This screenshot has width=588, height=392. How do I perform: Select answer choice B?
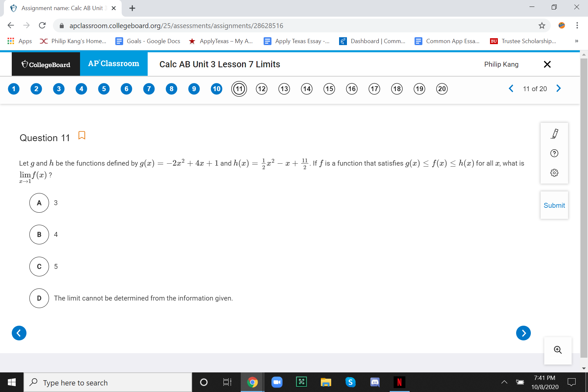pyautogui.click(x=39, y=234)
